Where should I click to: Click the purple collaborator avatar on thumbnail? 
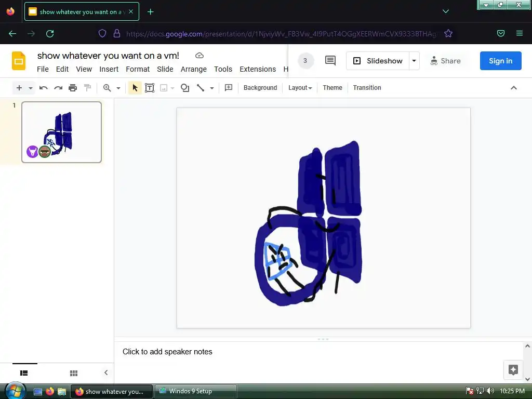(x=33, y=152)
